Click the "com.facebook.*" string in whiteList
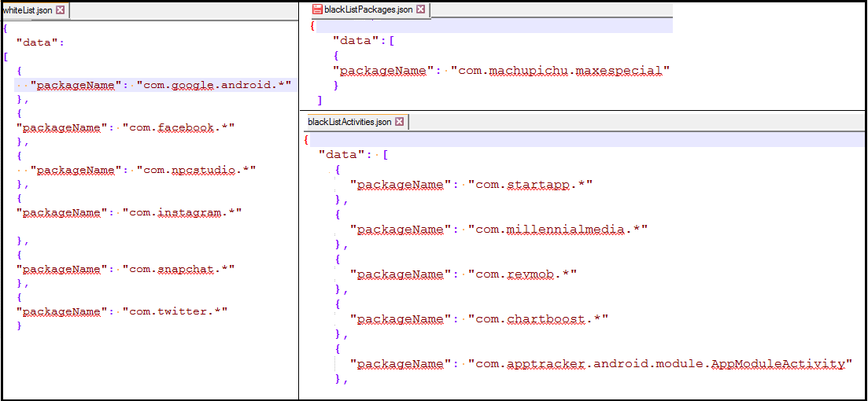The width and height of the screenshot is (868, 401). [179, 127]
